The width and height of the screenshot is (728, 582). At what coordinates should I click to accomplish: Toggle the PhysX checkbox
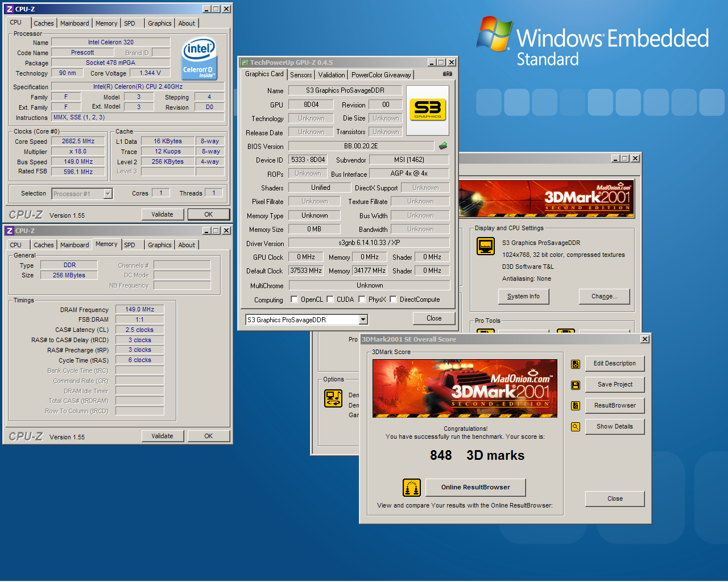coord(362,300)
